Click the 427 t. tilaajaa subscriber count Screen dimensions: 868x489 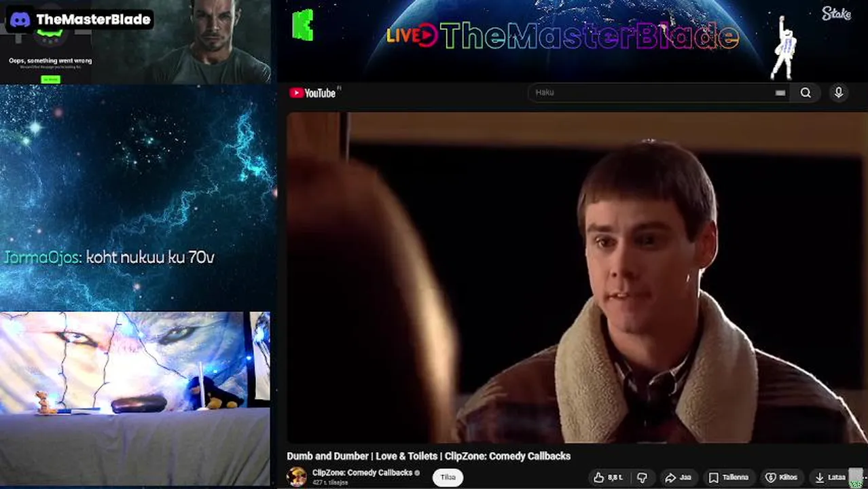330,482
